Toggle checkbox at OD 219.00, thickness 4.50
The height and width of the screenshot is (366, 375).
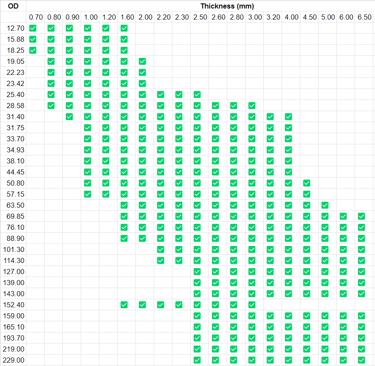[x=307, y=349]
